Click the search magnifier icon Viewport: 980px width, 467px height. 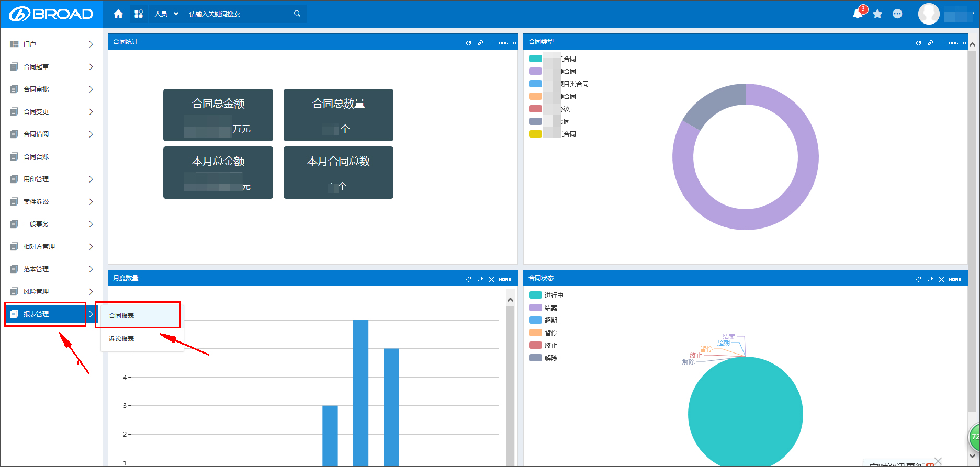[x=297, y=14]
